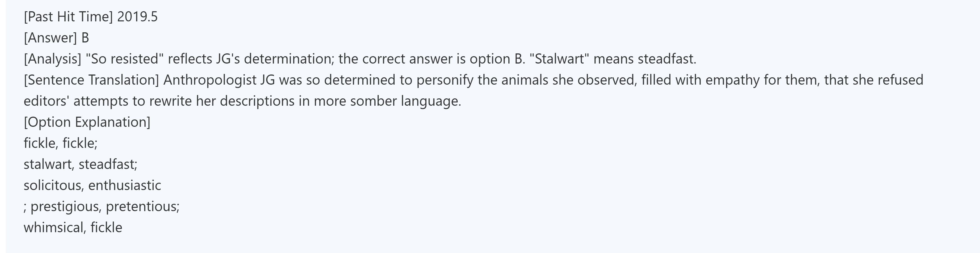Click the quoted phrase "So resisted"
Viewport: 980px width, 253px height.
pos(125,59)
